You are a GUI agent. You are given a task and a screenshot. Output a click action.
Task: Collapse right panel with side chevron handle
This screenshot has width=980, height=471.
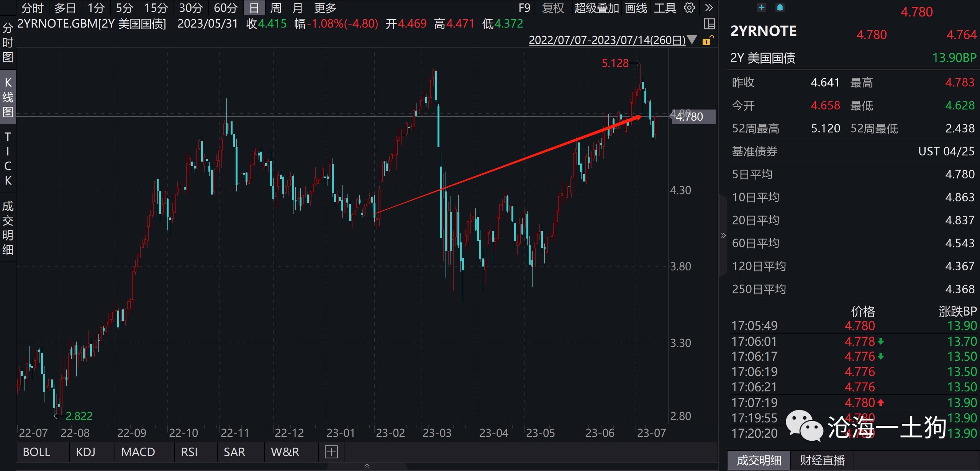point(723,235)
